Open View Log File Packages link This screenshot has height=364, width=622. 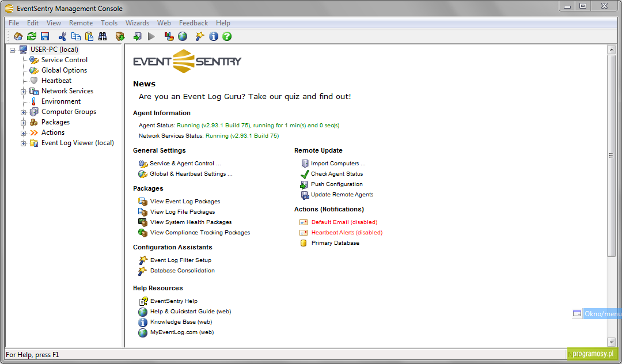[x=183, y=212]
